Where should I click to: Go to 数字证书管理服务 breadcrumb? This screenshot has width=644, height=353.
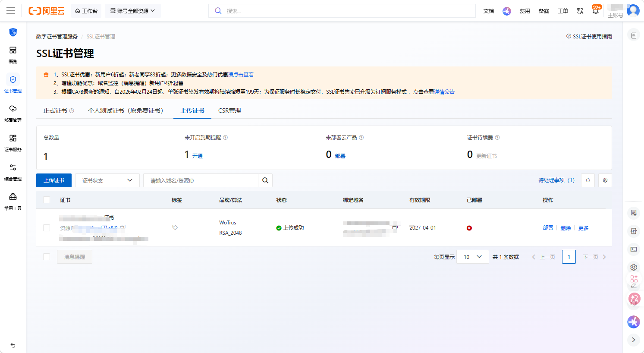[x=57, y=37]
